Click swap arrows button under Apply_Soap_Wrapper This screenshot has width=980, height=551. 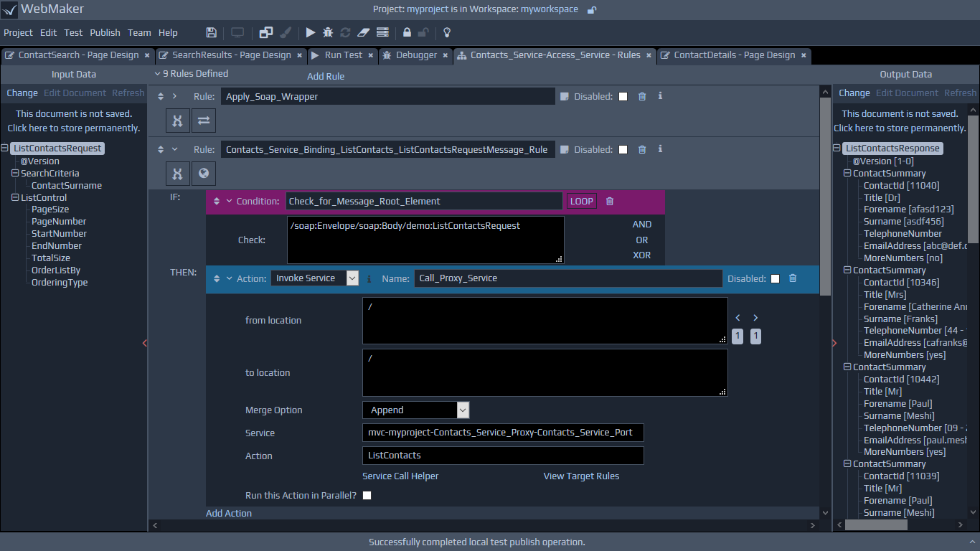pos(204,121)
